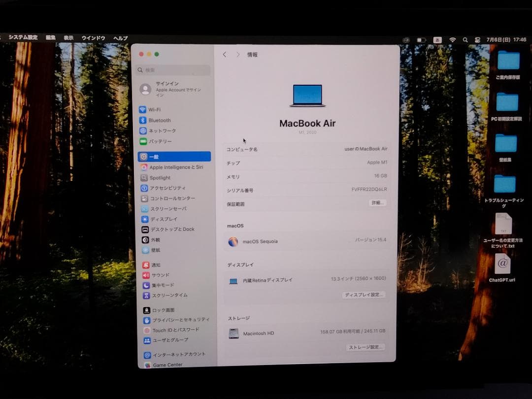Open コントロールセンター settings

coord(168,198)
